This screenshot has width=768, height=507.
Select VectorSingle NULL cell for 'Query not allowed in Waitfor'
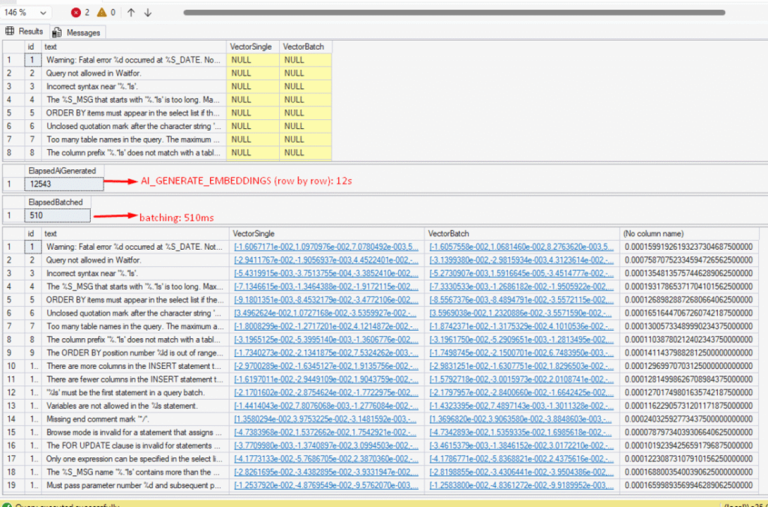point(253,73)
